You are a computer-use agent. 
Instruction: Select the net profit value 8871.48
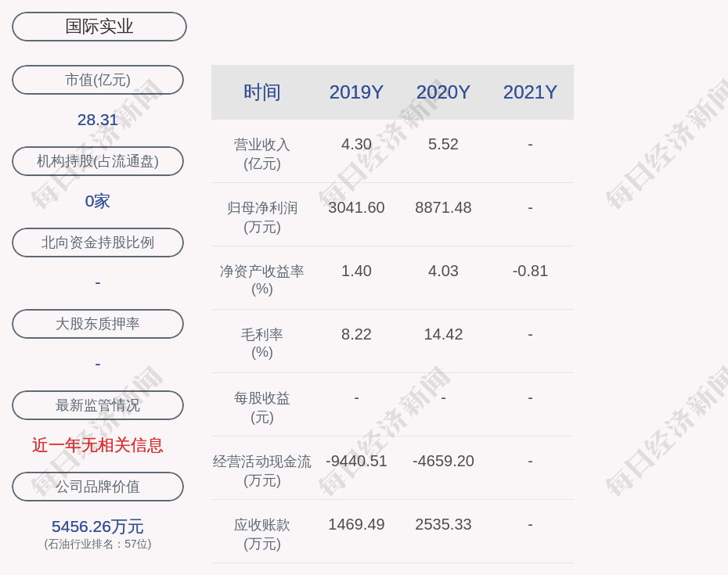[x=443, y=207]
